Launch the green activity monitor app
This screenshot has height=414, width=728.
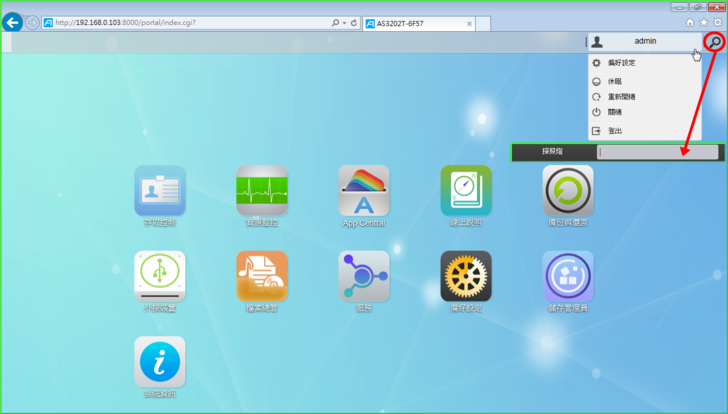pos(262,190)
